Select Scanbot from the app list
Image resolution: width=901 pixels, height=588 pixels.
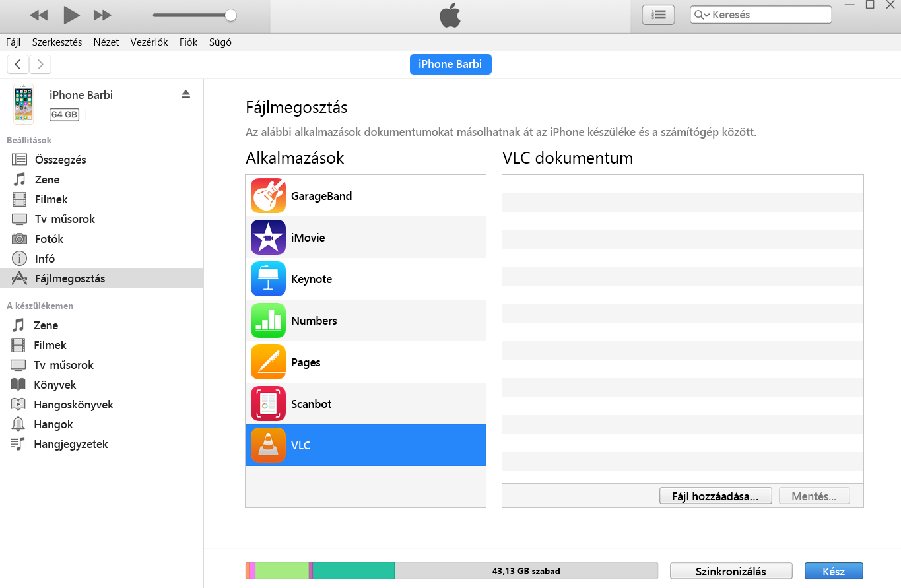(x=311, y=404)
